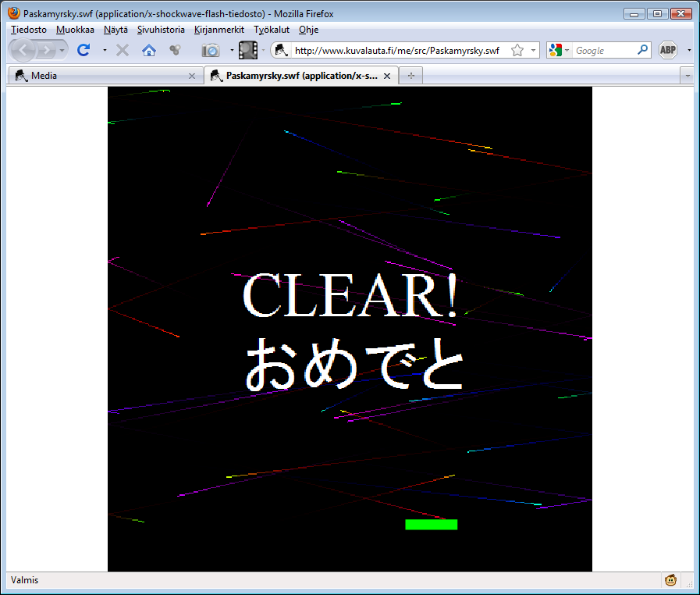
Task: Click the Home icon in the toolbar
Action: (149, 50)
